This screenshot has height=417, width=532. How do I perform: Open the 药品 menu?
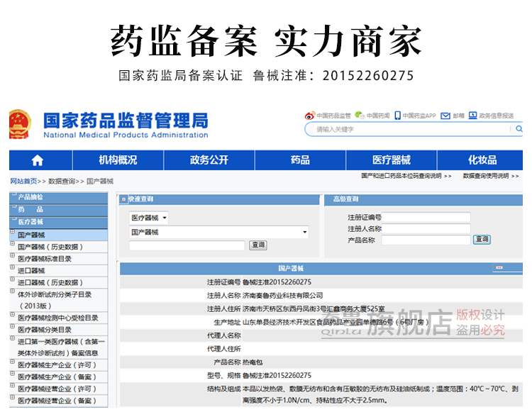[x=300, y=160]
